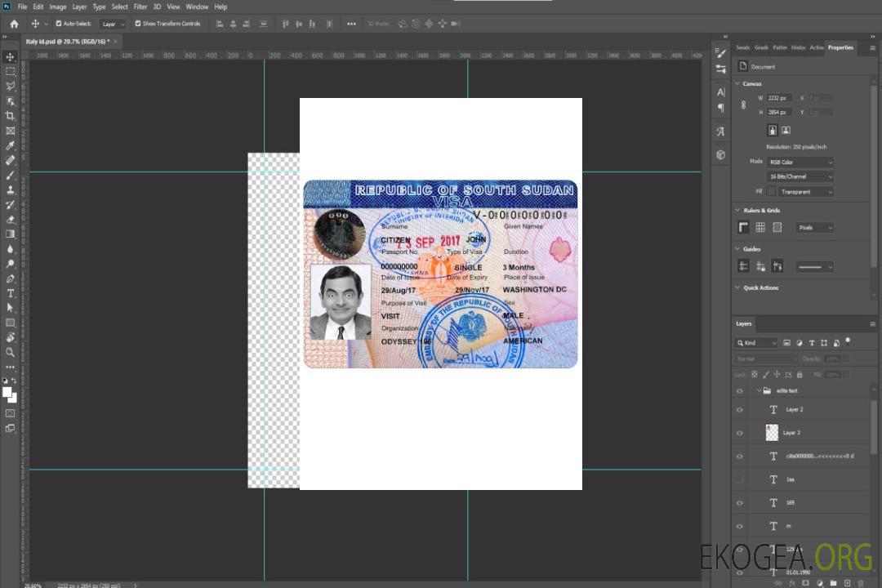Switch to the History panel tab
The height and width of the screenshot is (588, 882).
point(798,48)
